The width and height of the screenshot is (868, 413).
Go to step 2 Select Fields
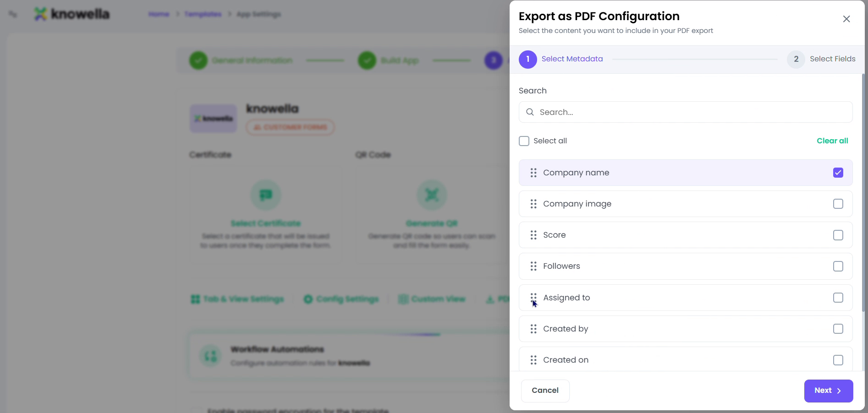point(821,59)
